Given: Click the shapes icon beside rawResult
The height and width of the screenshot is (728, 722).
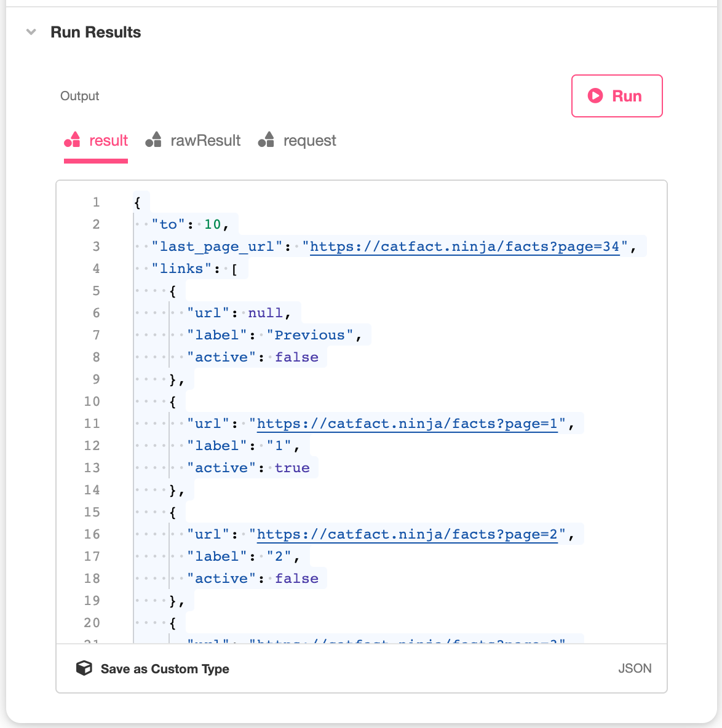Looking at the screenshot, I should (153, 140).
